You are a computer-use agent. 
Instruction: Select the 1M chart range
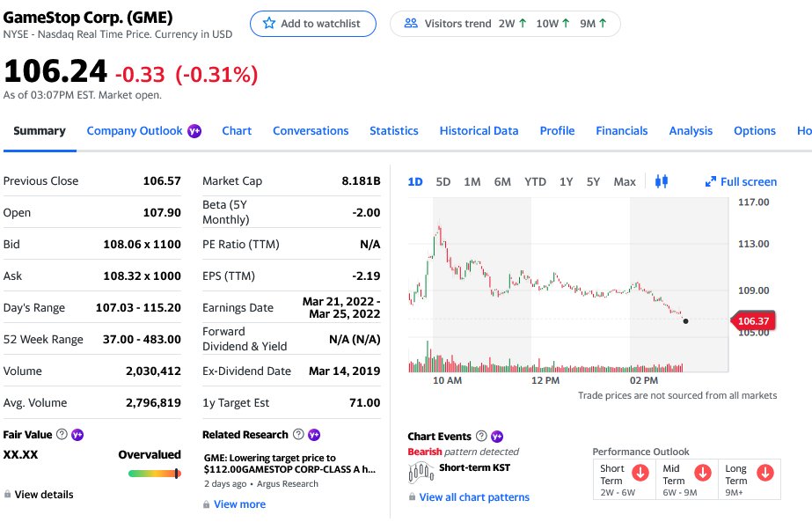pos(472,182)
